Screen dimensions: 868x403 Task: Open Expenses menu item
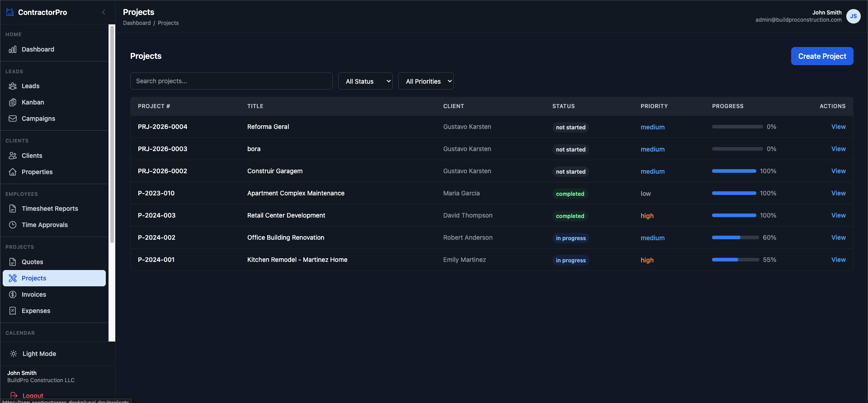tap(54, 311)
